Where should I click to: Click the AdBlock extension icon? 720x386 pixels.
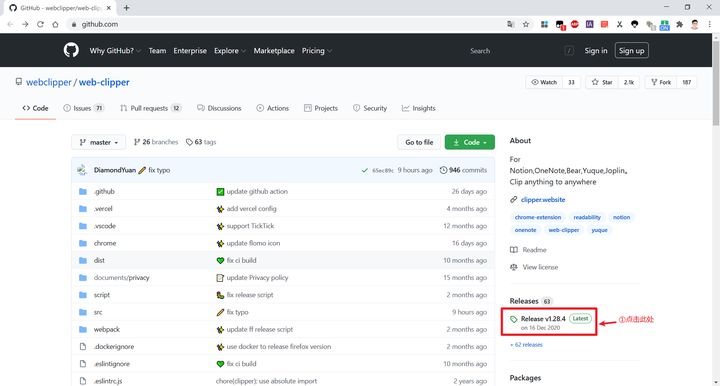[574, 24]
